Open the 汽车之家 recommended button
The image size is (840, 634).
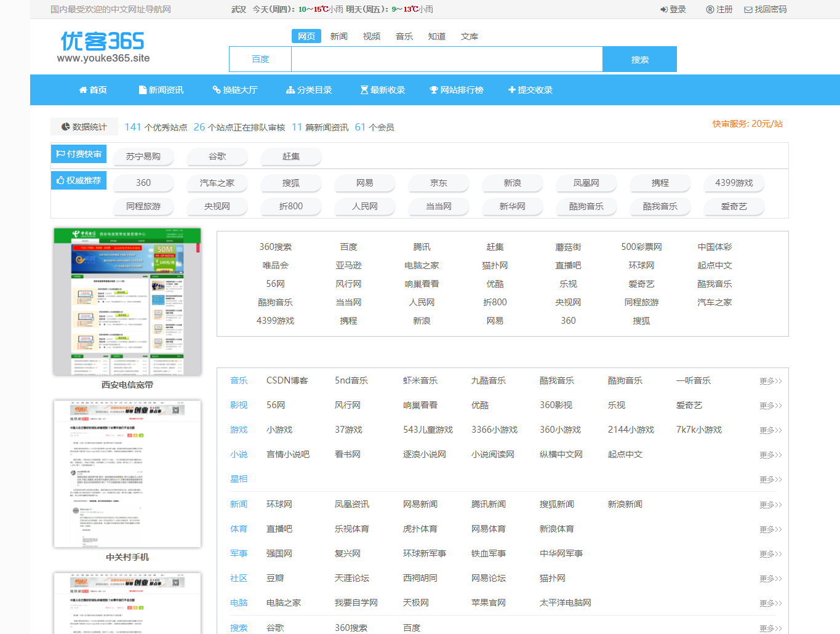pos(217,183)
